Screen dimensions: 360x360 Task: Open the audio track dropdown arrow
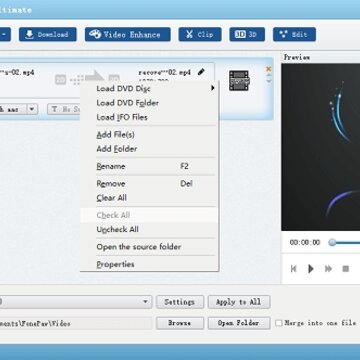pos(32,109)
